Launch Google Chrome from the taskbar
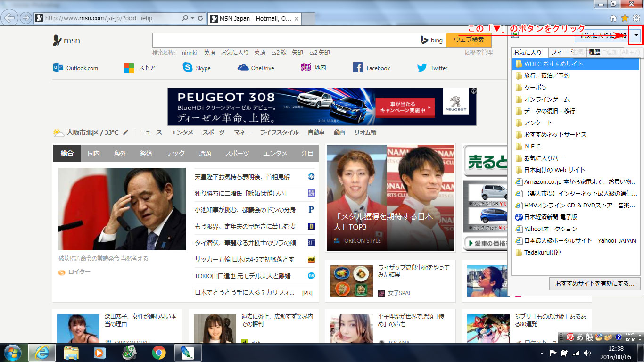 [158, 352]
